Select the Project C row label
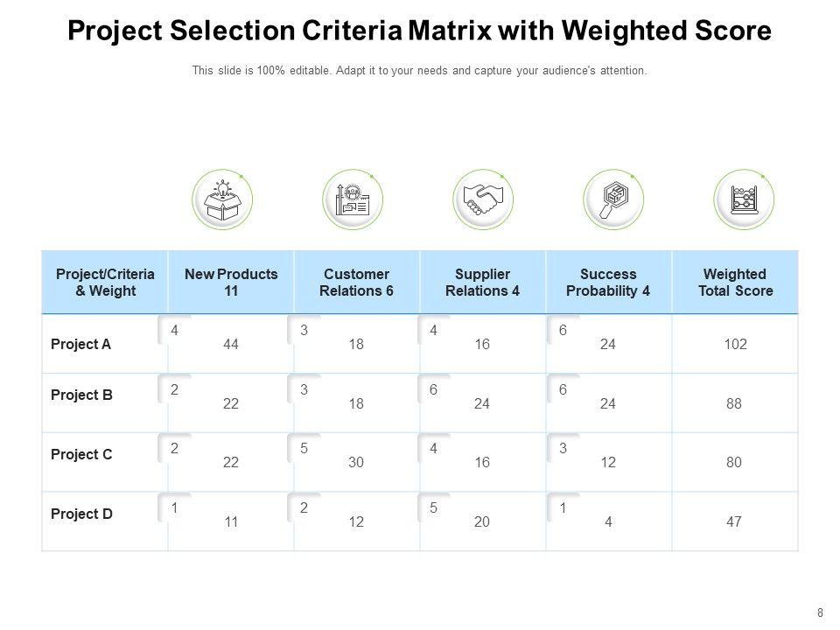This screenshot has height=630, width=840. [x=81, y=454]
